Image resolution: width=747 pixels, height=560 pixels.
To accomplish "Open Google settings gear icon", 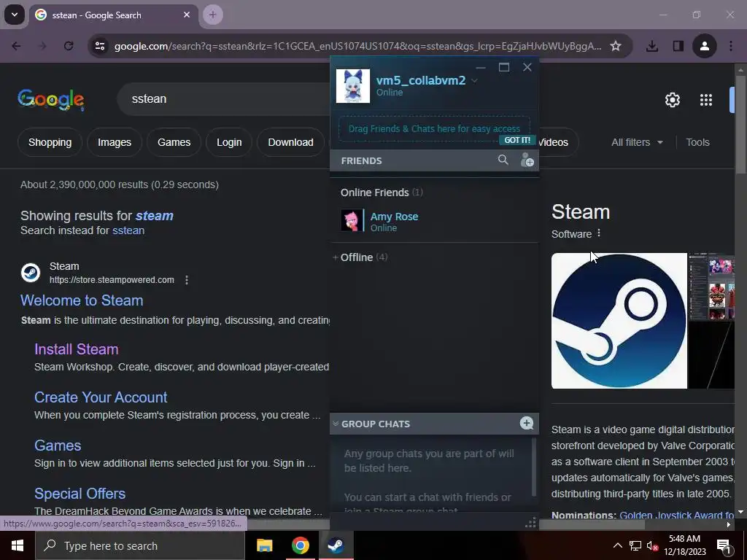I will [672, 99].
